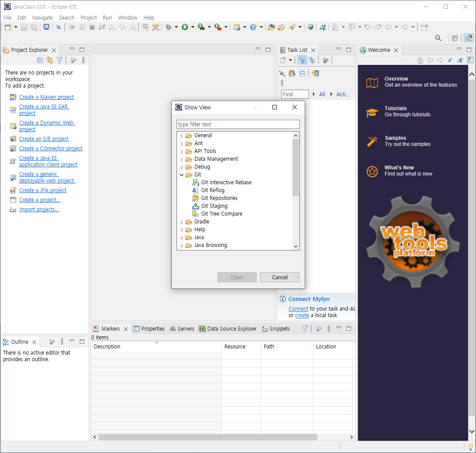Click Collapse All in Project Explorer
This screenshot has height=453, width=476.
tap(40, 61)
